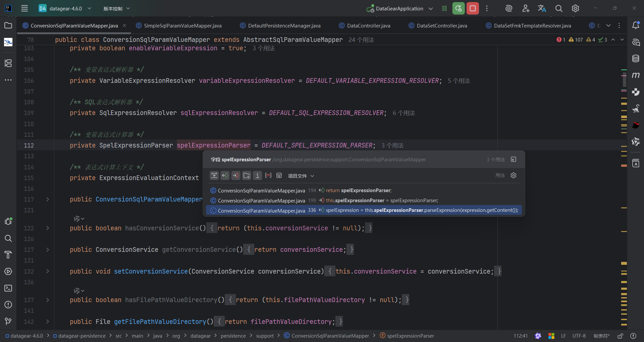Switch to DataSetController.java tab

point(438,25)
